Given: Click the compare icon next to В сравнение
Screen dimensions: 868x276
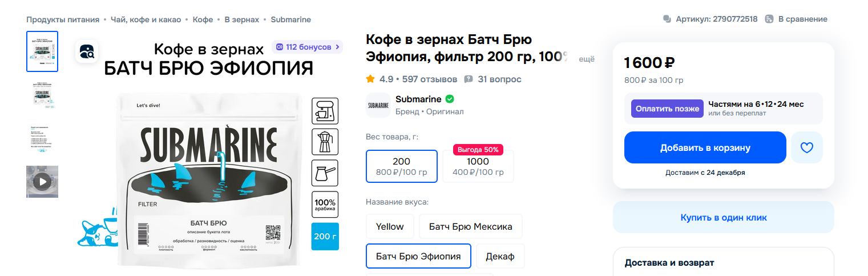Looking at the screenshot, I should click(x=769, y=19).
